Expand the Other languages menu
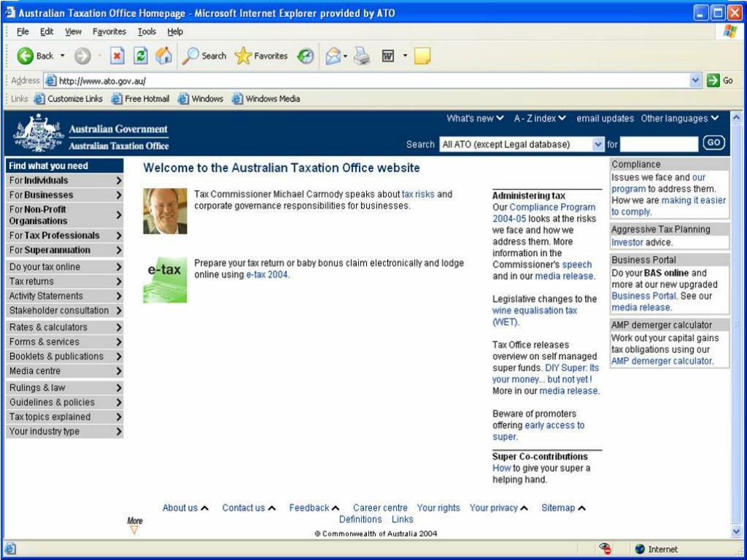 pos(680,118)
